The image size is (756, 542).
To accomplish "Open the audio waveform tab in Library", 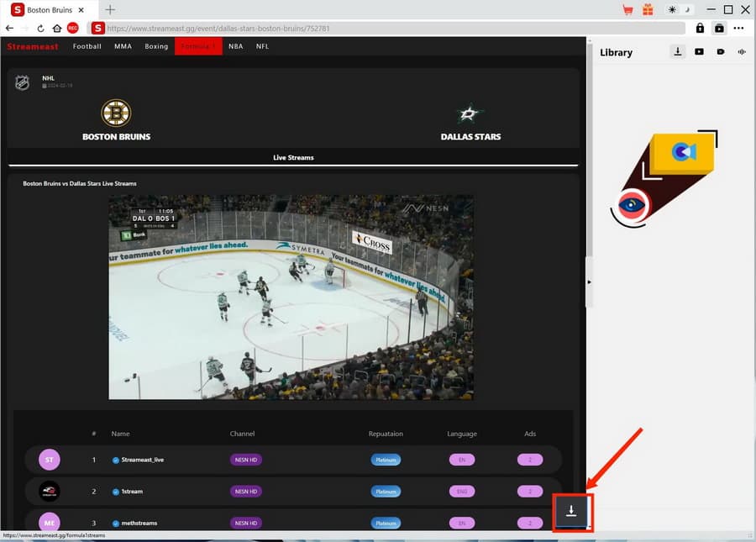I will coord(742,52).
